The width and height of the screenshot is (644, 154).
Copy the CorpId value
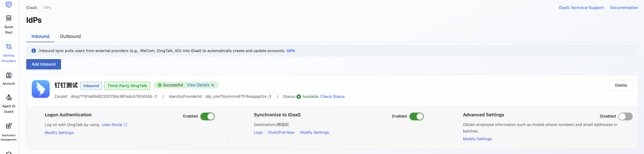point(156,97)
